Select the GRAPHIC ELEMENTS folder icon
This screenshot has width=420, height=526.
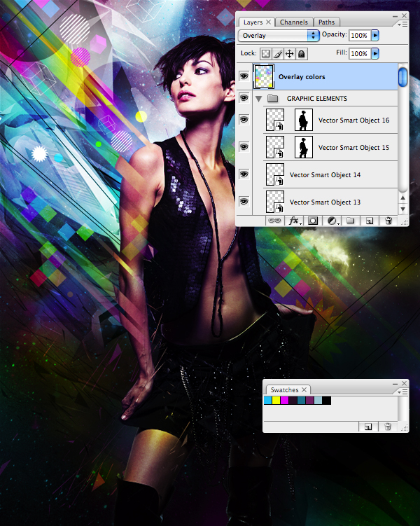coord(273,98)
